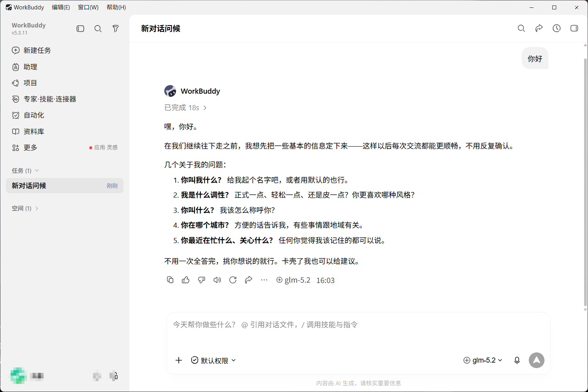Viewport: 588px width, 392px height.
Task: Click the 应用·灵感 badge
Action: click(103, 148)
